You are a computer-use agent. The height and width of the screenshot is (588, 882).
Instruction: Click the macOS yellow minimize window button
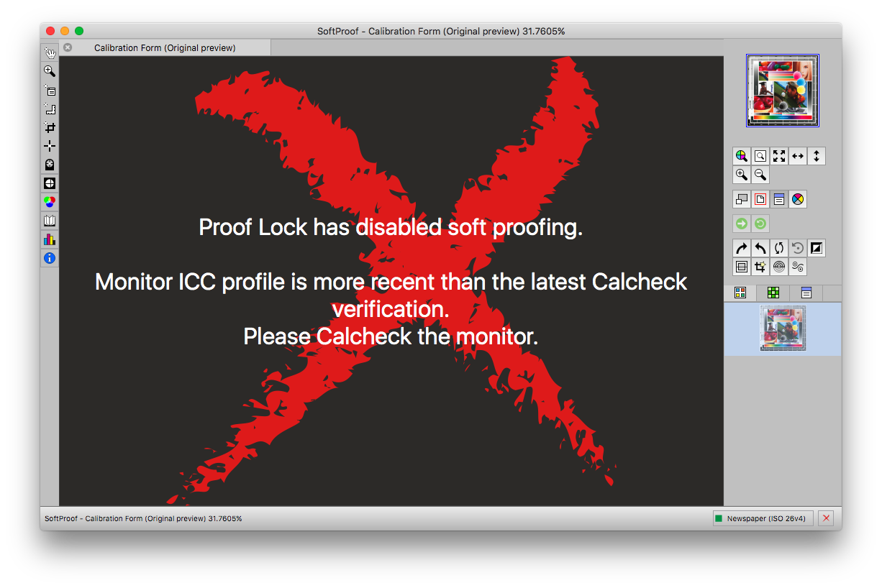(65, 31)
